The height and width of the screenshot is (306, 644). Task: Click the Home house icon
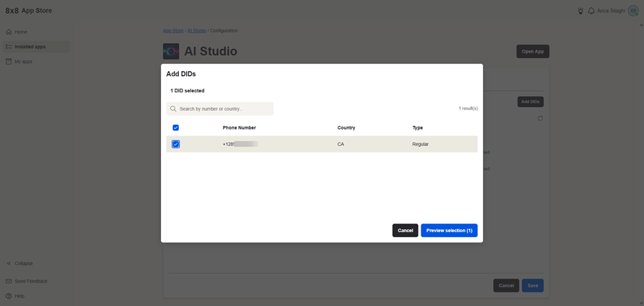pyautogui.click(x=9, y=32)
